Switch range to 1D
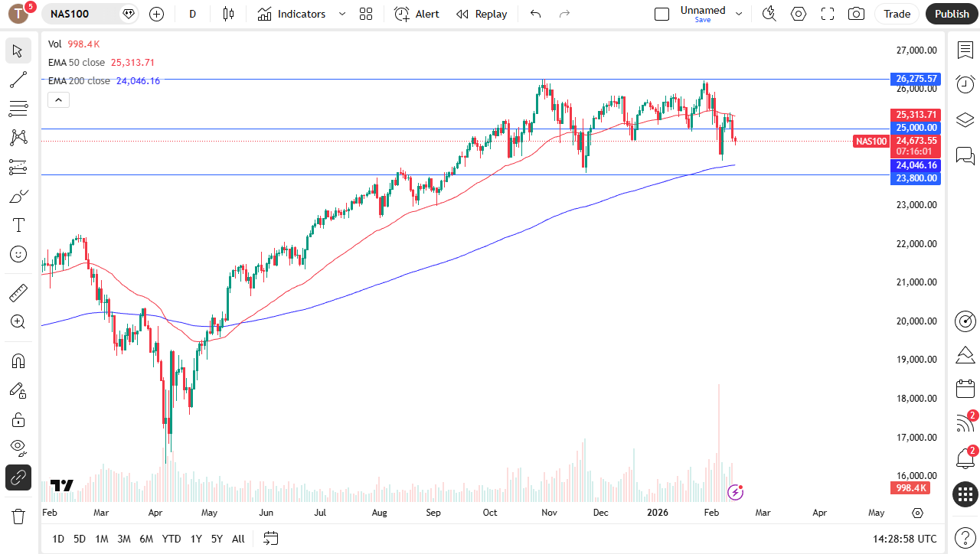This screenshot has height=554, width=980. (x=58, y=539)
